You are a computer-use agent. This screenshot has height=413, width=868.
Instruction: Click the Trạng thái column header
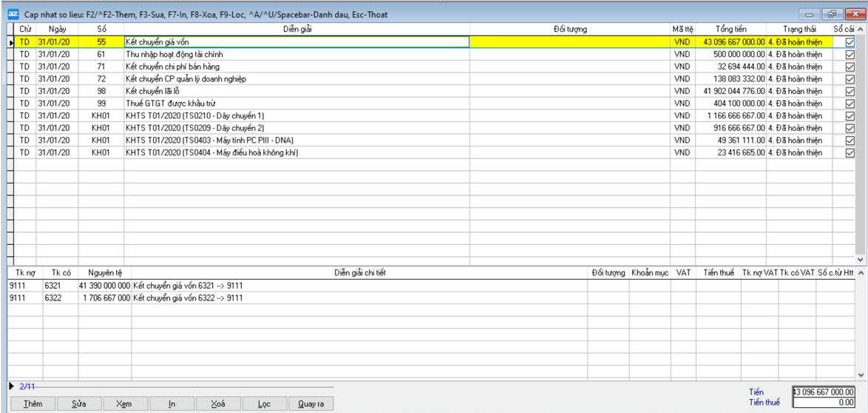799,28
